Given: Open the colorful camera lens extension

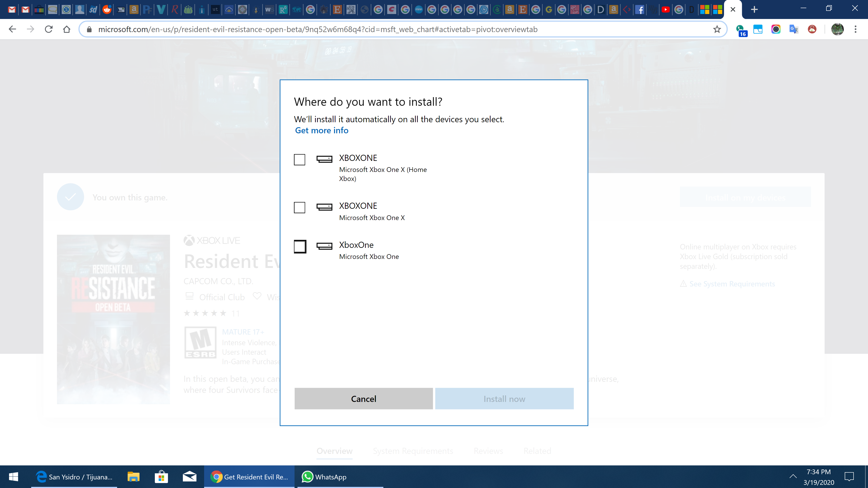Looking at the screenshot, I should pyautogui.click(x=776, y=29).
